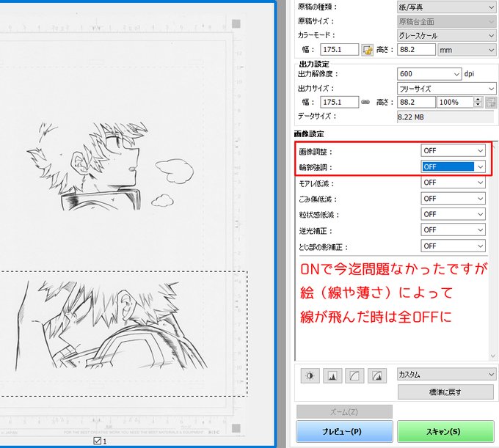Open the 粒状感低減 OFF dropdown
This screenshot has width=499, height=448.
click(454, 214)
